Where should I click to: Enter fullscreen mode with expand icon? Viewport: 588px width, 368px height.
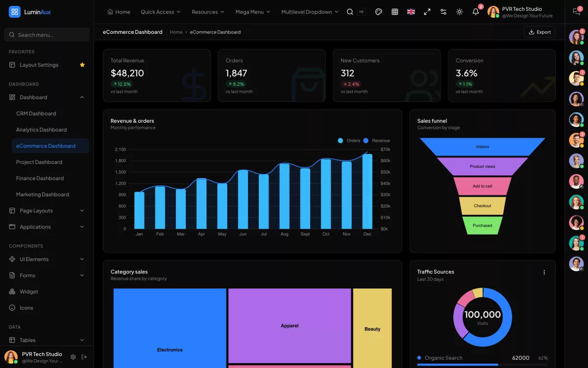pyautogui.click(x=427, y=12)
